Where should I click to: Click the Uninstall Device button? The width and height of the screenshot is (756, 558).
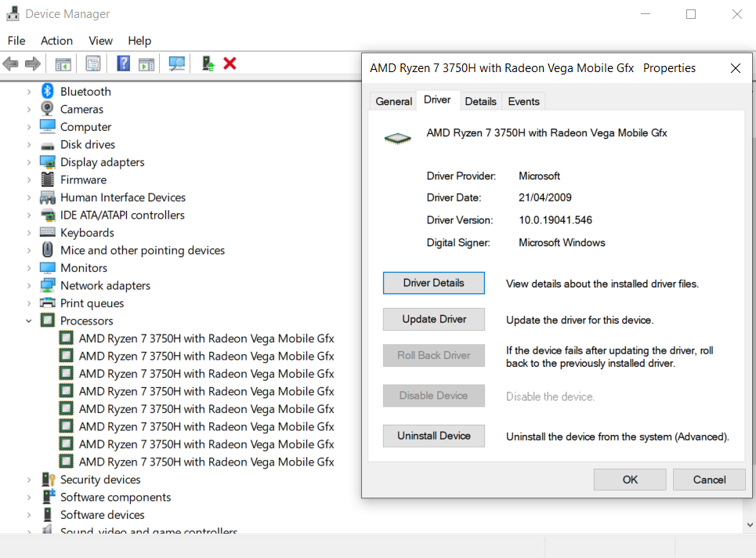[x=433, y=436]
